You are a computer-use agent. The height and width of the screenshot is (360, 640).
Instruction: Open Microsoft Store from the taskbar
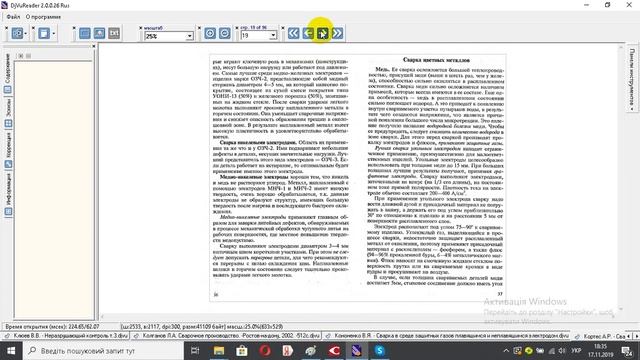[x=242, y=351]
